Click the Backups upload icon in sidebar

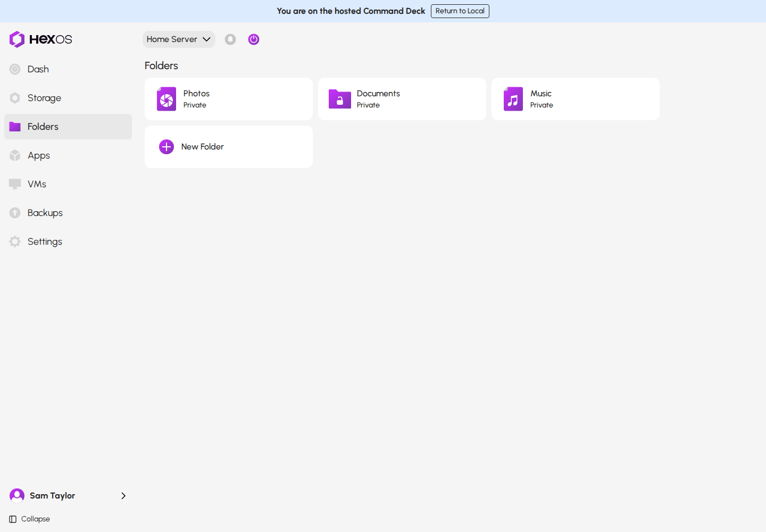pyautogui.click(x=15, y=213)
